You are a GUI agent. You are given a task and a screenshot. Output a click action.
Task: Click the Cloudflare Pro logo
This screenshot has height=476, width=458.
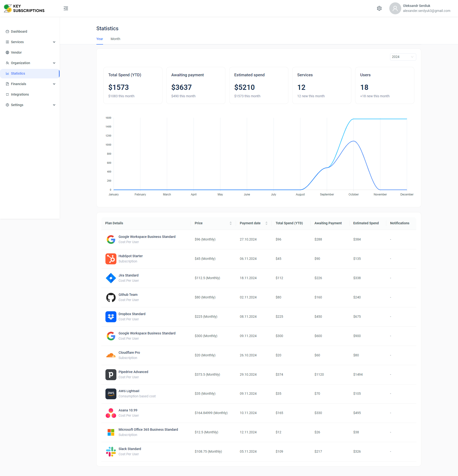pos(111,355)
